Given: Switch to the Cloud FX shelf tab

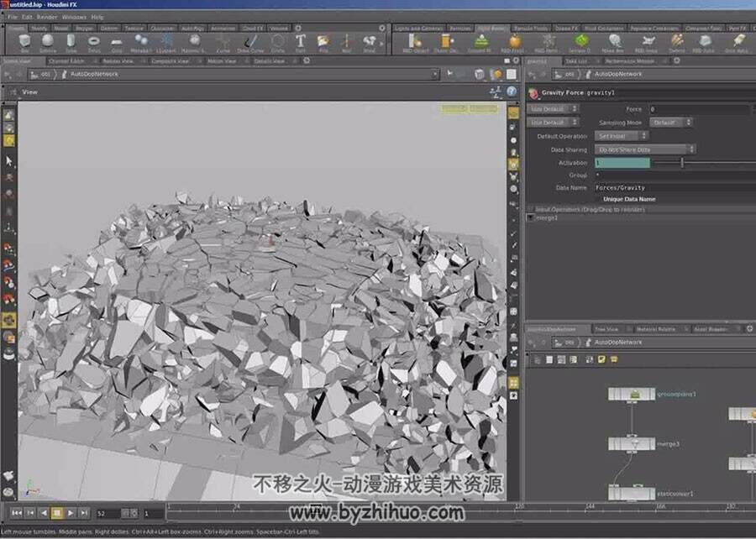Looking at the screenshot, I should (252, 29).
